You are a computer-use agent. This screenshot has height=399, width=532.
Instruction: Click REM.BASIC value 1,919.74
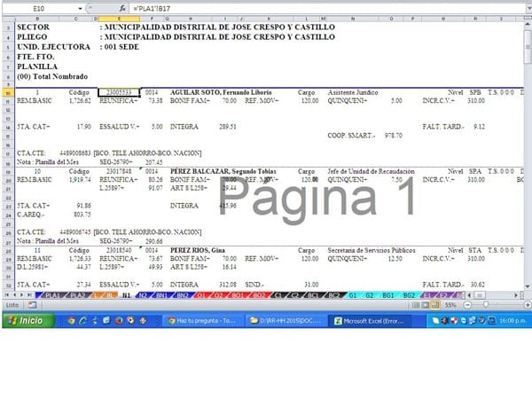click(80, 179)
